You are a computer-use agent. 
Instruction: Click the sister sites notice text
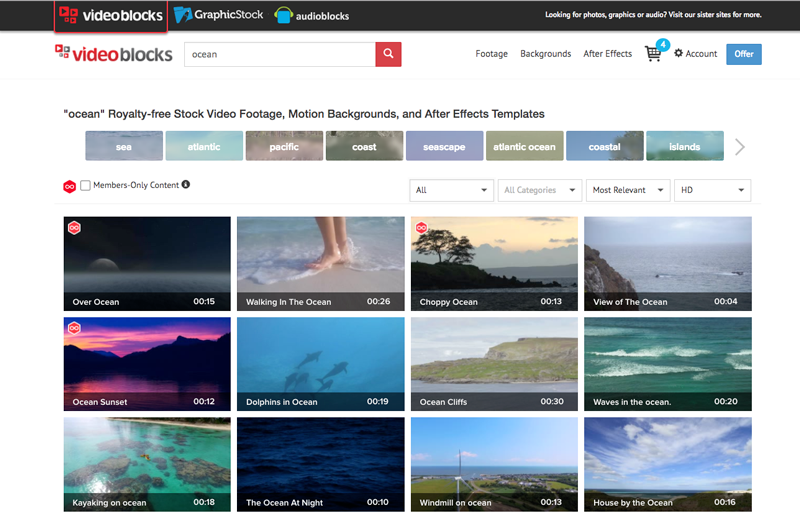653,15
